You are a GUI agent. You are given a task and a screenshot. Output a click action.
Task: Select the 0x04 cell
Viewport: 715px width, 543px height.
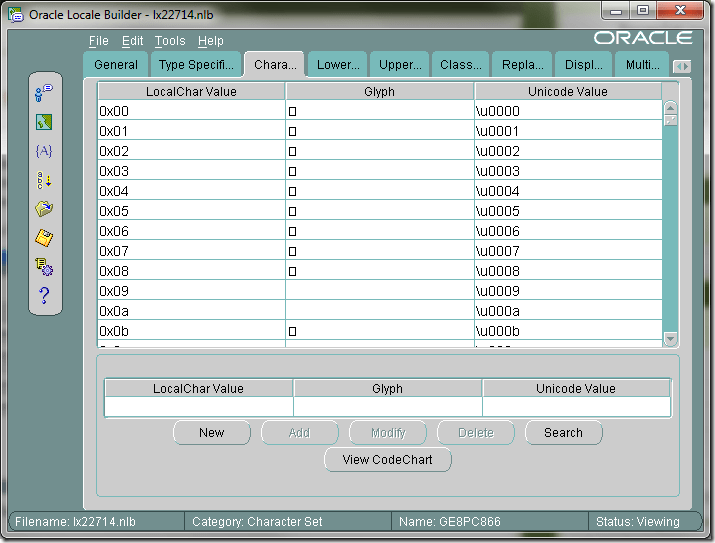(x=192, y=191)
